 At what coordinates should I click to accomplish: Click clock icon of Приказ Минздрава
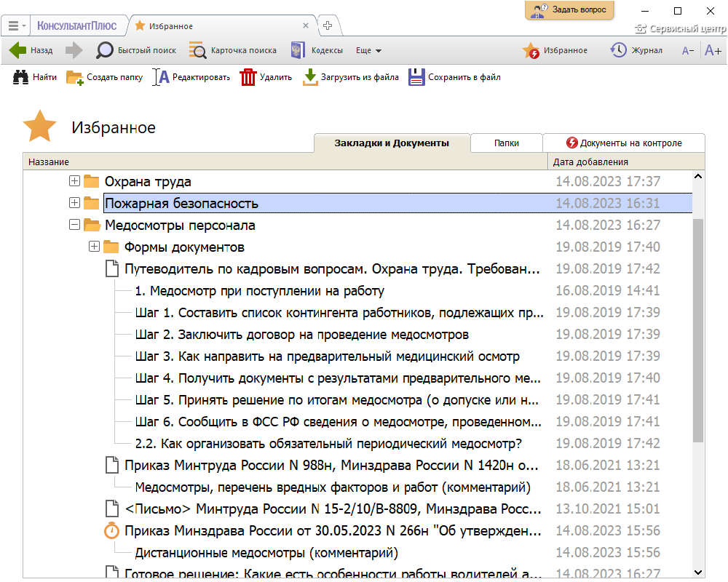point(111,530)
